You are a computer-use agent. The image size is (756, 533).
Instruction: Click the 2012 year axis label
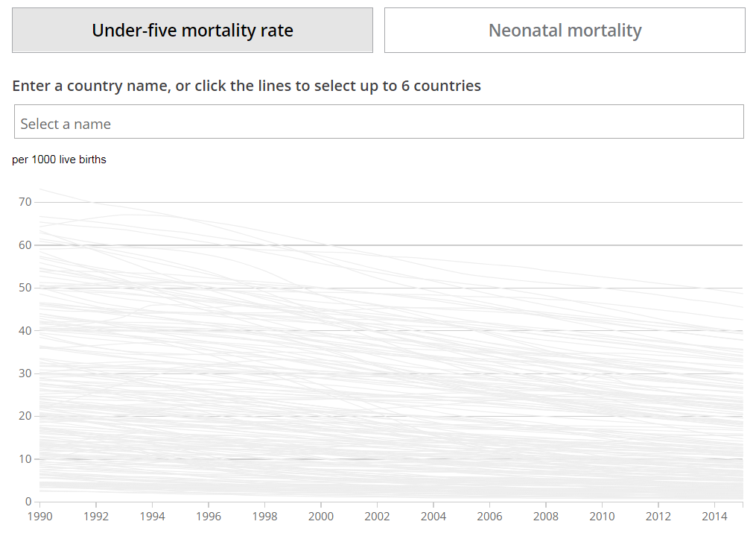click(x=658, y=516)
